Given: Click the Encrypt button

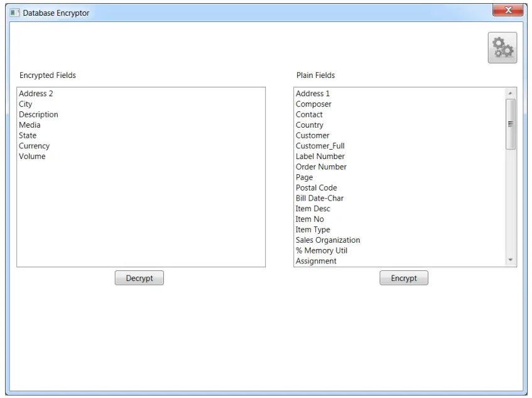Looking at the screenshot, I should (404, 278).
